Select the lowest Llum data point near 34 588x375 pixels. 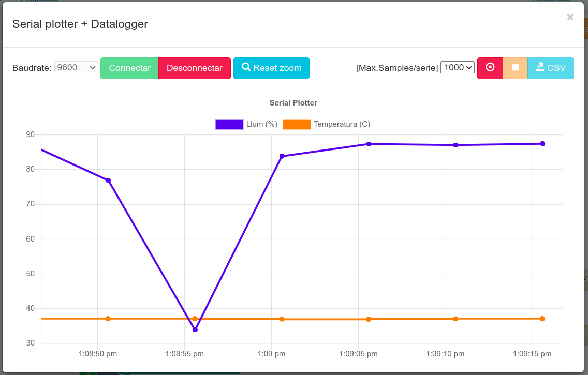195,329
